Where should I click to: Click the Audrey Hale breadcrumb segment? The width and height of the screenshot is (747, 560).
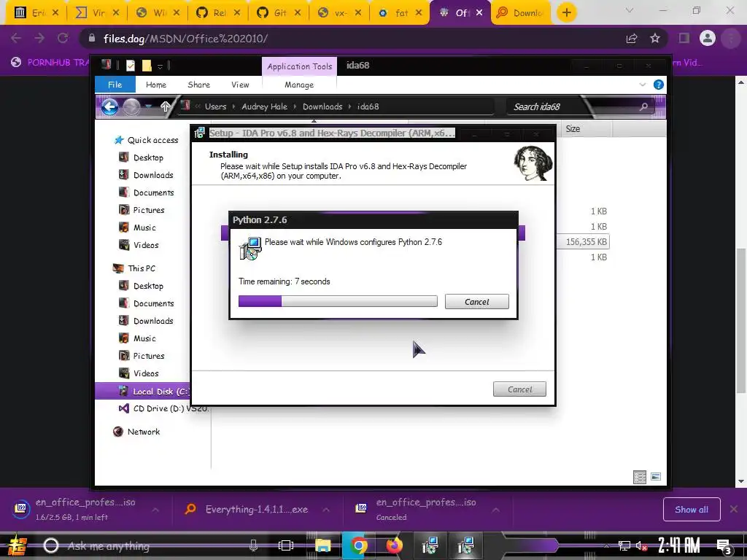coord(264,106)
